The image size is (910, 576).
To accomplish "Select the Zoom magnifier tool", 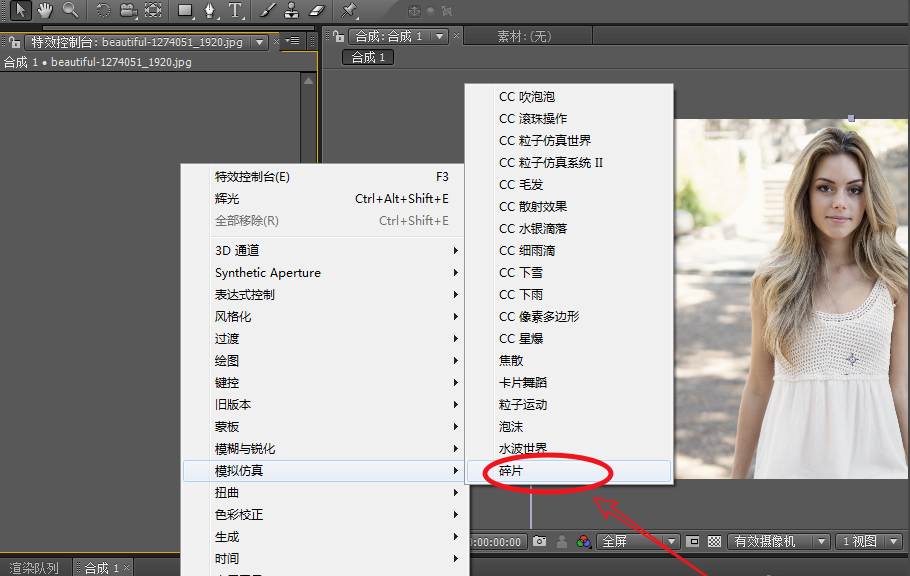I will coord(70,10).
